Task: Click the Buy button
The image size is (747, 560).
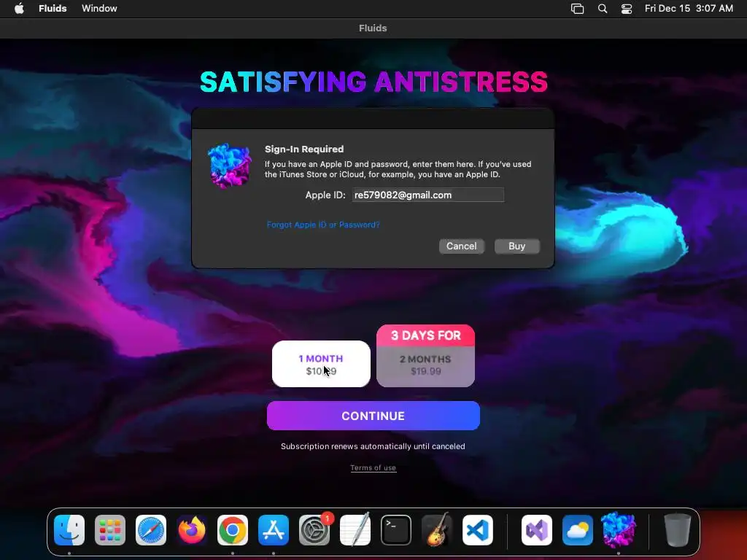Action: [x=516, y=246]
